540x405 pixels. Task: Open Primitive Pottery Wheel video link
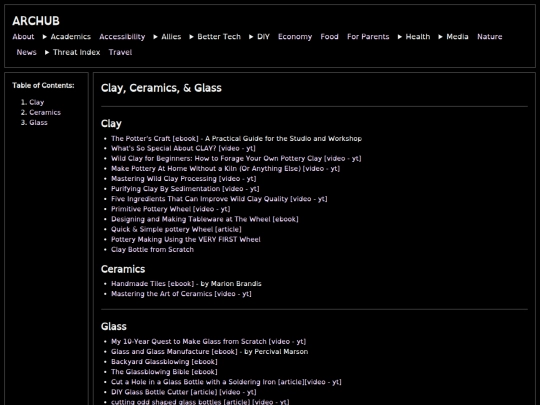(170, 209)
